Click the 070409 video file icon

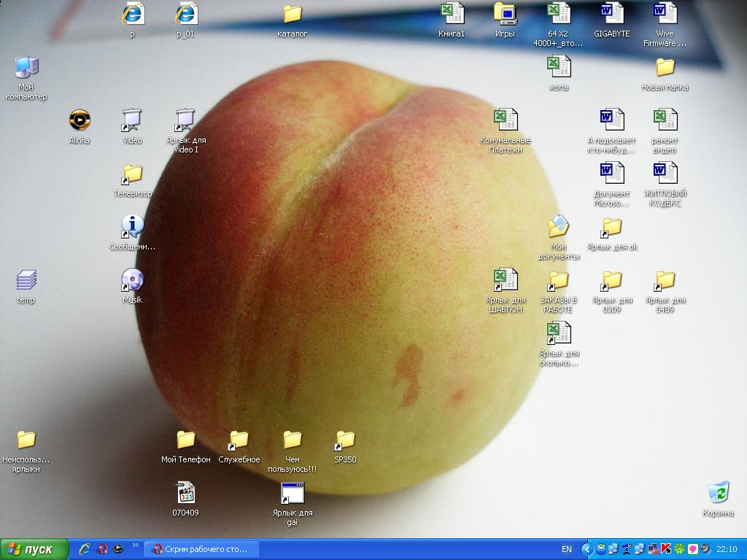point(185,494)
